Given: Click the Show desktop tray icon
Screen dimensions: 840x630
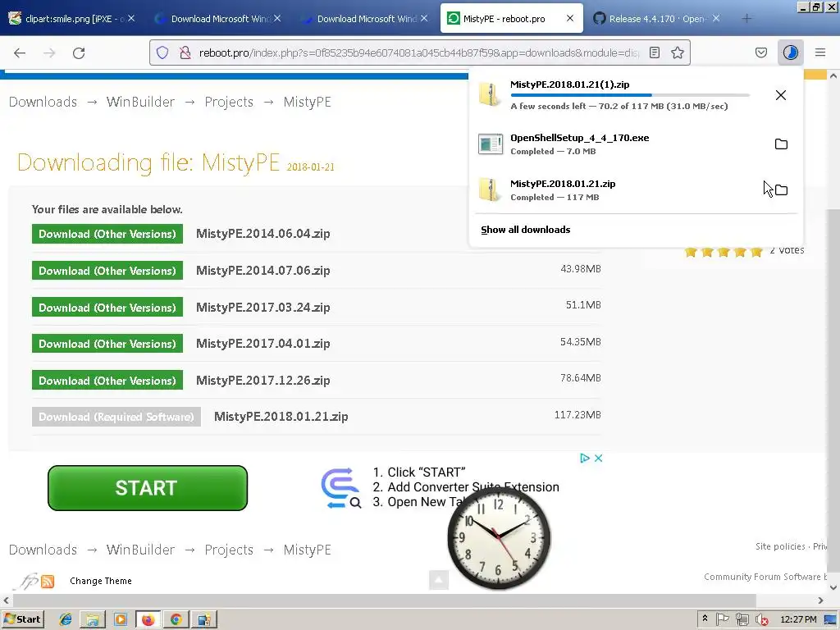Looking at the screenshot, I should (x=831, y=620).
